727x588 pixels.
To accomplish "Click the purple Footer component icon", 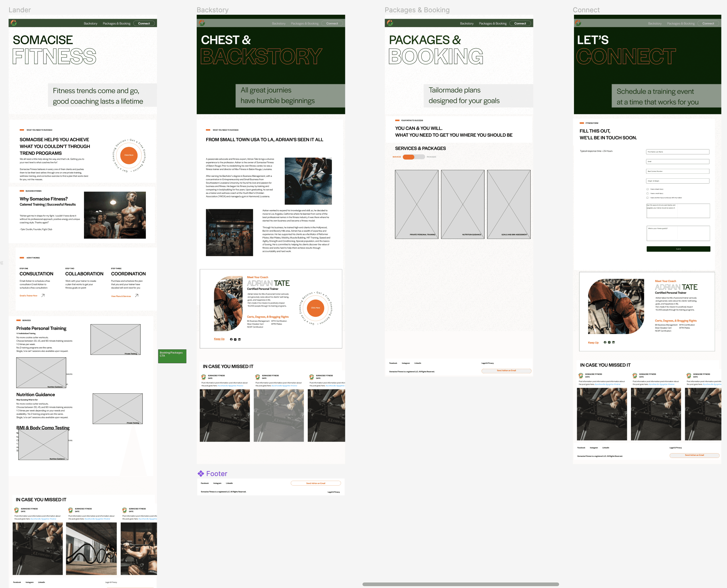I will pyautogui.click(x=201, y=474).
